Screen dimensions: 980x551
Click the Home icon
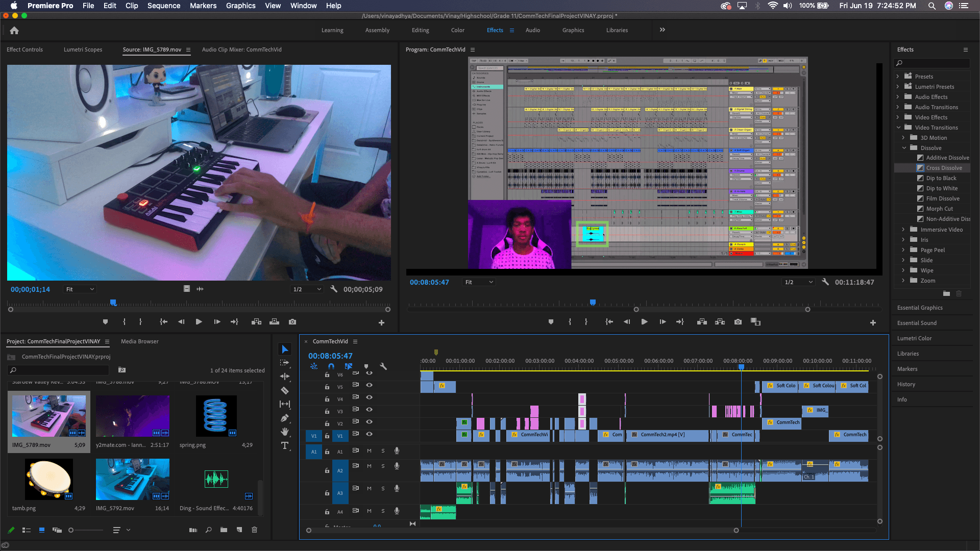[14, 30]
